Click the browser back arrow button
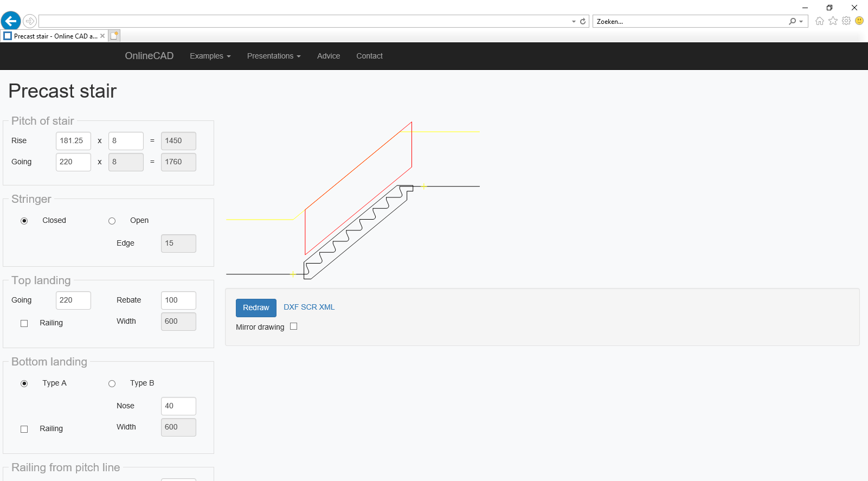 (10, 21)
